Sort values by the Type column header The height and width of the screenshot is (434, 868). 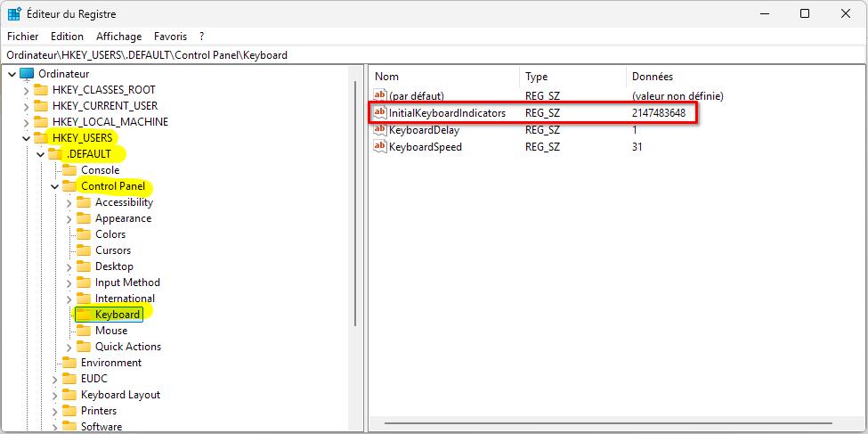[573, 77]
